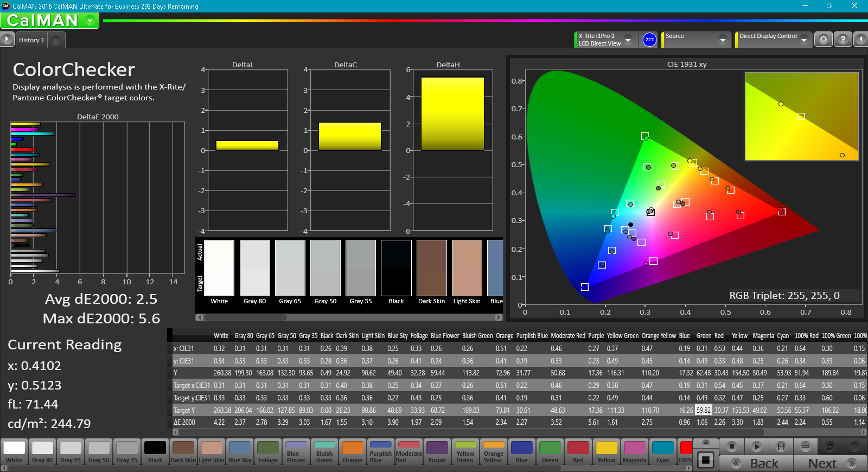Select the Green patch swatch
Image resolution: width=868 pixels, height=472 pixels.
(550, 452)
